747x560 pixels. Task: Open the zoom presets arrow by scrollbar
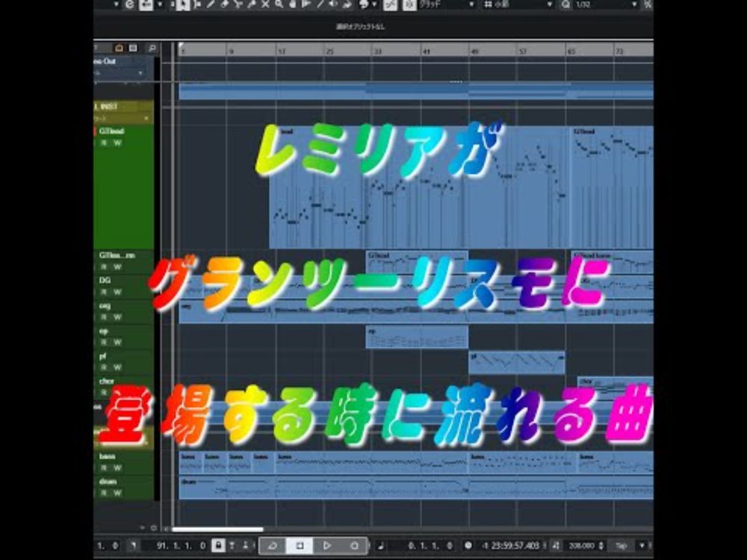[x=143, y=528]
